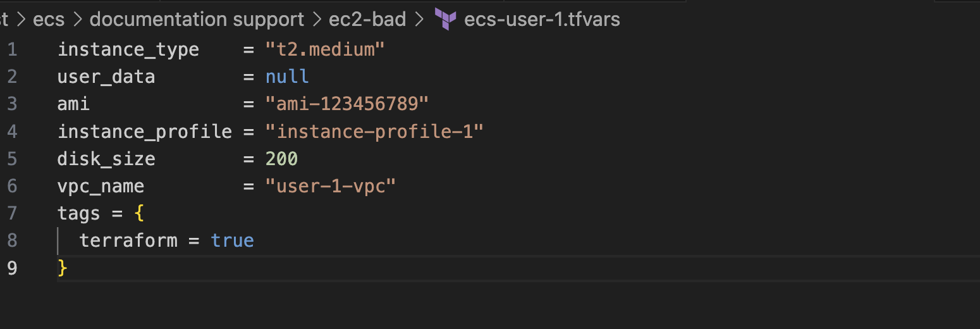The height and width of the screenshot is (329, 980).
Task: Place cursor on "t2.medium" string value
Action: [x=325, y=49]
